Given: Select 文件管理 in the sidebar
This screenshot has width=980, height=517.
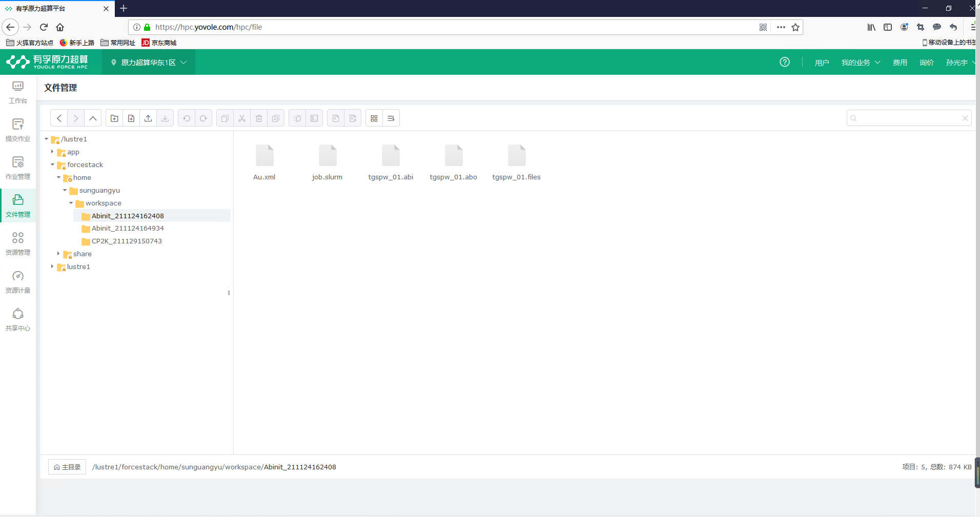Looking at the screenshot, I should pyautogui.click(x=18, y=205).
